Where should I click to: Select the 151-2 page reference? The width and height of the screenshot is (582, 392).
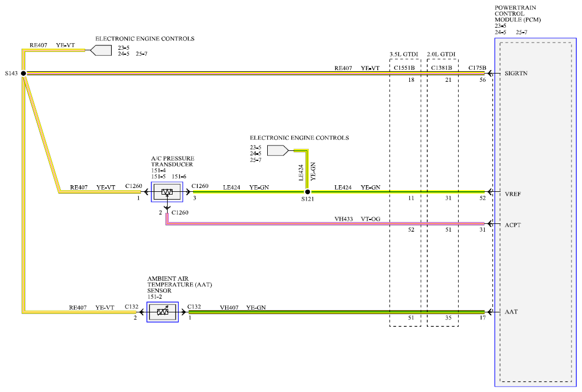coord(154,297)
